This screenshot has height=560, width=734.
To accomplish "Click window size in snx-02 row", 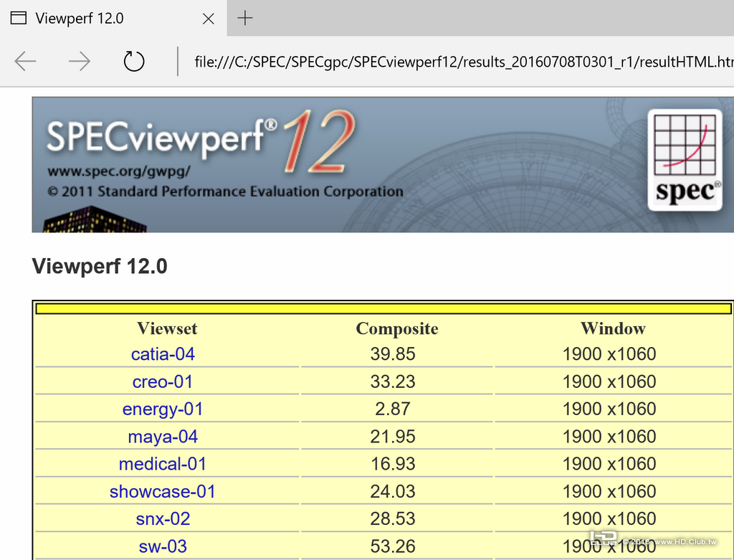I will click(x=609, y=519).
